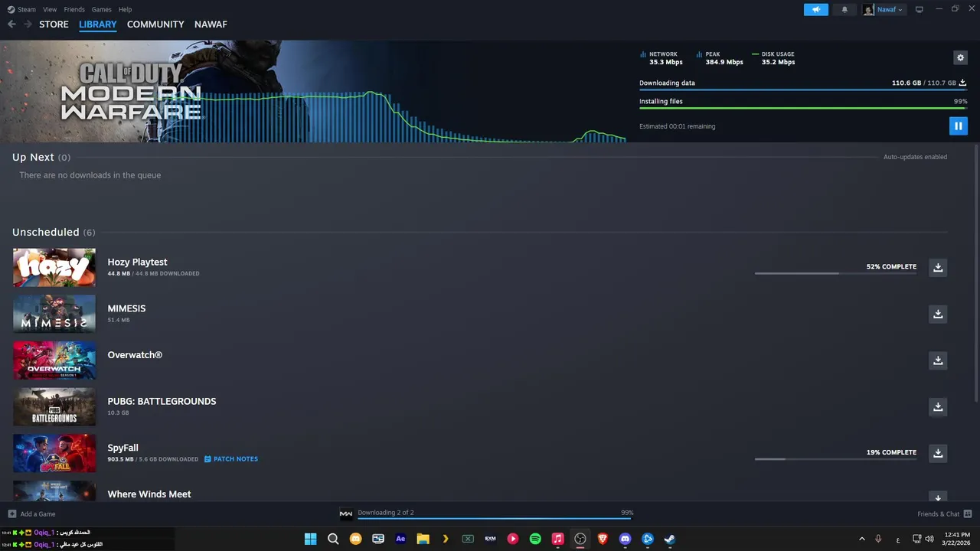Click the Downloading 2 of 2 status
The height and width of the screenshot is (551, 980).
386,513
